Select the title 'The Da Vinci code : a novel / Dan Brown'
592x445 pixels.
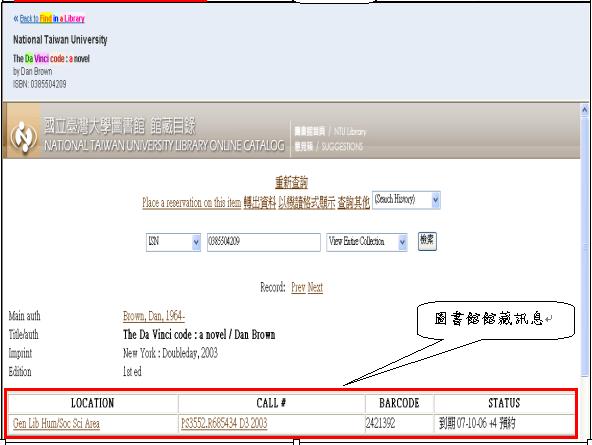point(199,334)
